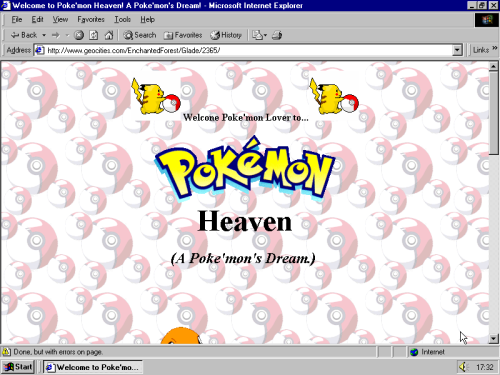Click the 17:32 system clock

485,367
